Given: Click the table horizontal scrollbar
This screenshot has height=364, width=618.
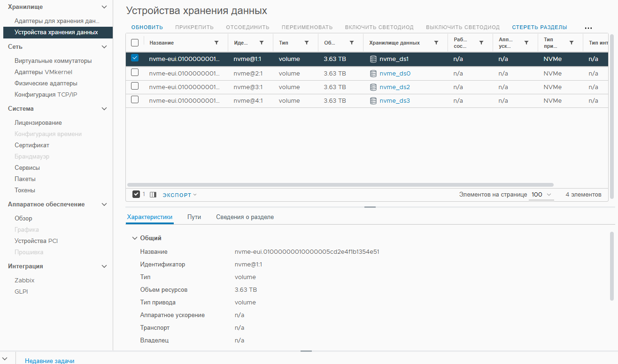Looking at the screenshot, I should tap(340, 185).
